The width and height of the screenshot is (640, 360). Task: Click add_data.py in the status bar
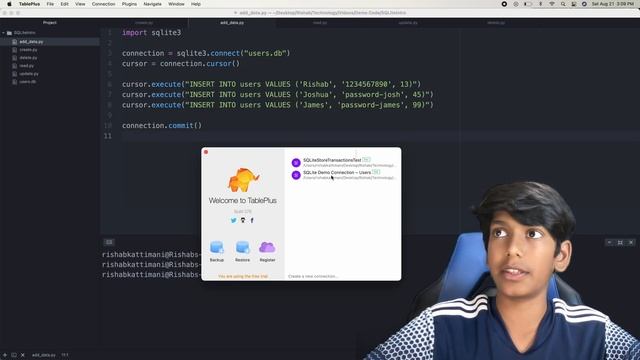[x=44, y=355]
